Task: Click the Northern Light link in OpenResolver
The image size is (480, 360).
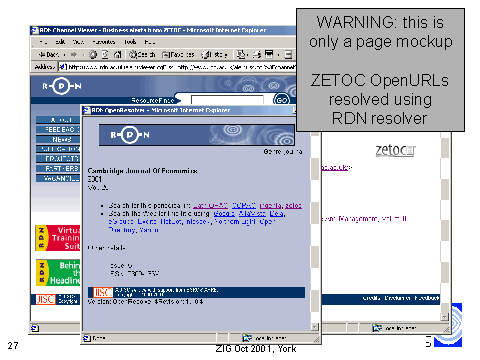Action: click(236, 222)
